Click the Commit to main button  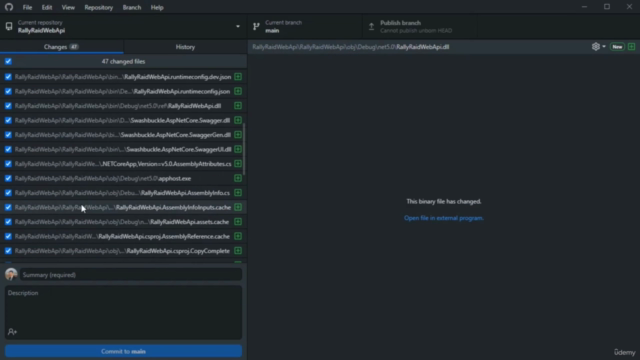(x=123, y=351)
